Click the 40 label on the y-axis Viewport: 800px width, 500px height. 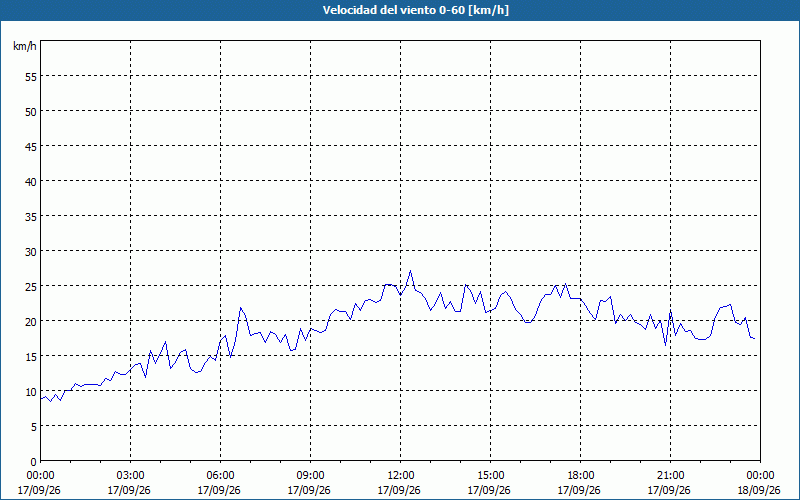[31, 182]
